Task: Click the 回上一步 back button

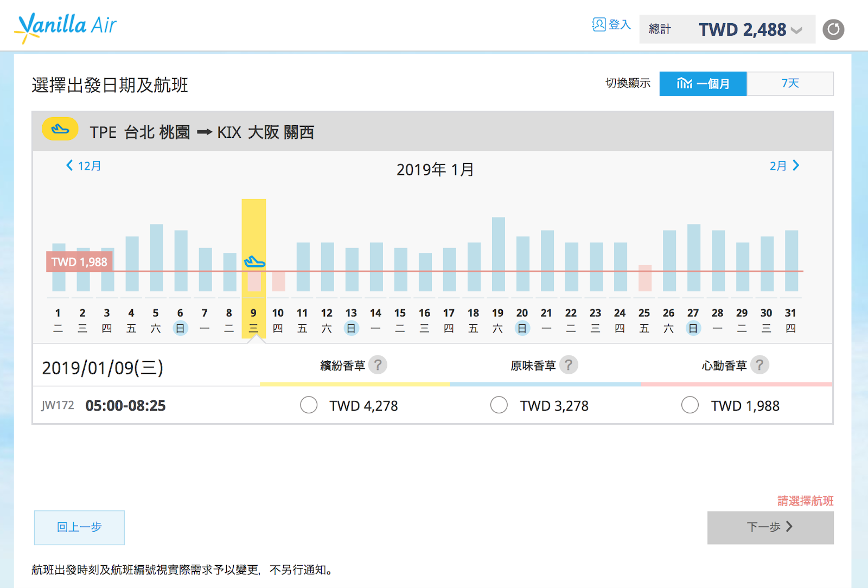Action: [x=79, y=527]
